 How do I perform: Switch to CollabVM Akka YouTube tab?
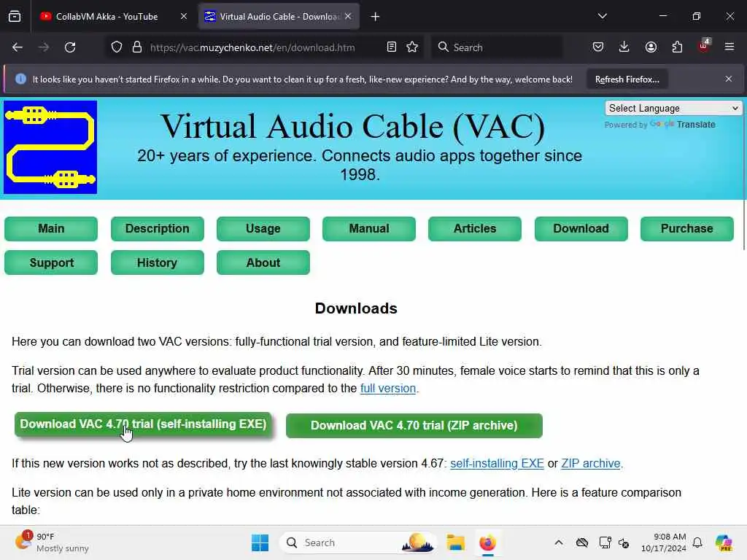click(x=113, y=17)
